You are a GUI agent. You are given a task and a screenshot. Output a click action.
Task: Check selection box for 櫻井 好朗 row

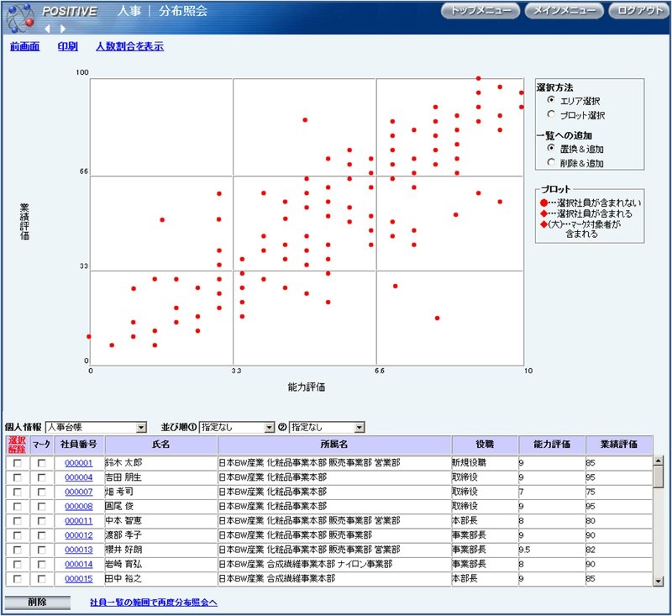(18, 550)
